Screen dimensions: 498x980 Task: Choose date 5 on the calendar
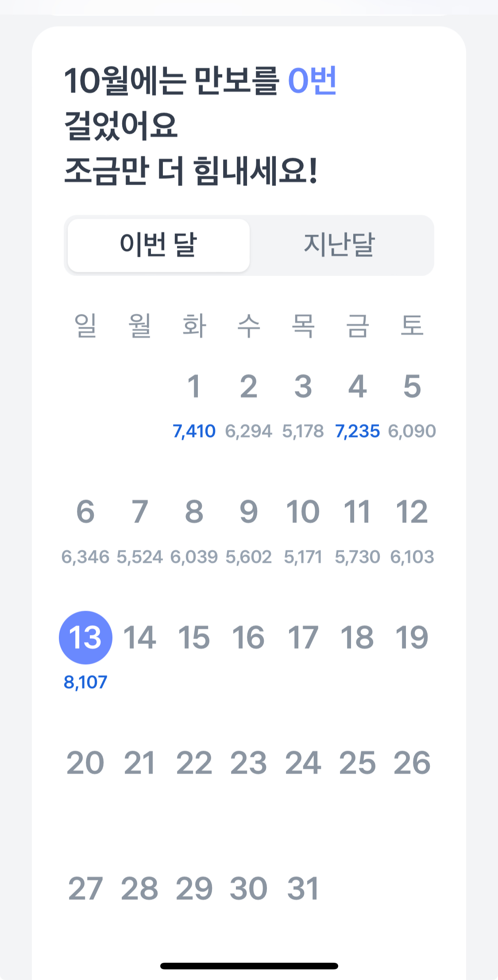[412, 386]
